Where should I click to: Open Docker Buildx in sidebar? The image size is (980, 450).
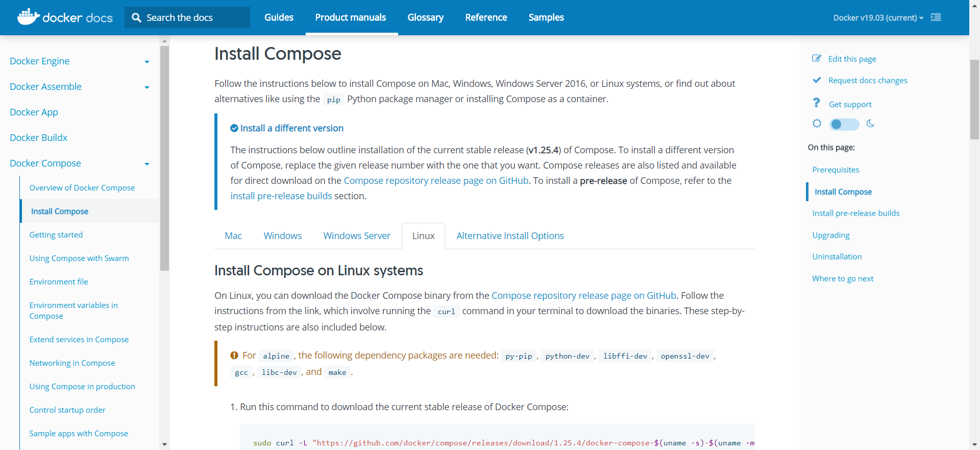coord(39,137)
